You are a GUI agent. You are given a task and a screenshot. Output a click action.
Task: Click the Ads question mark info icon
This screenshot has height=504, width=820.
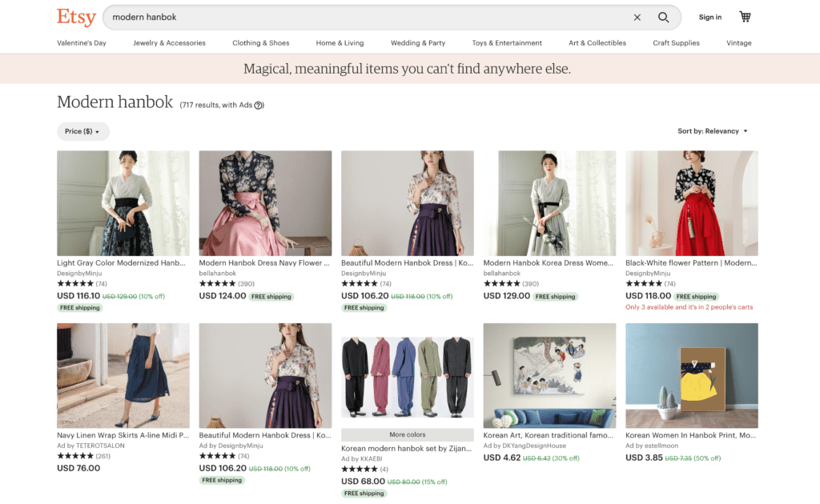point(259,105)
